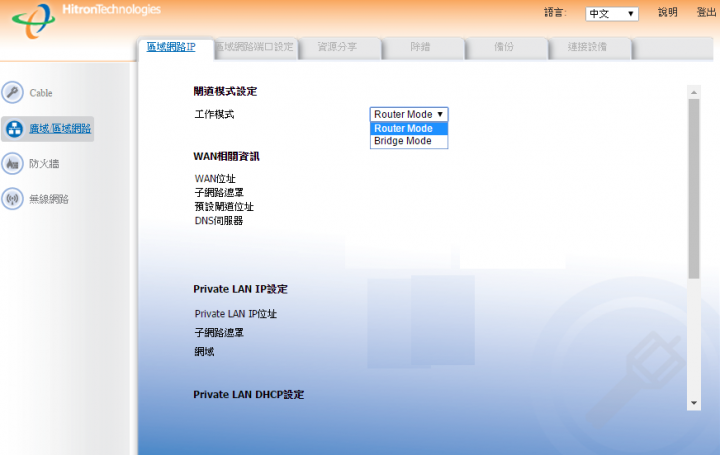Go to the 防火牆 sidebar link
Screen dimensions: 720x455
click(44, 164)
